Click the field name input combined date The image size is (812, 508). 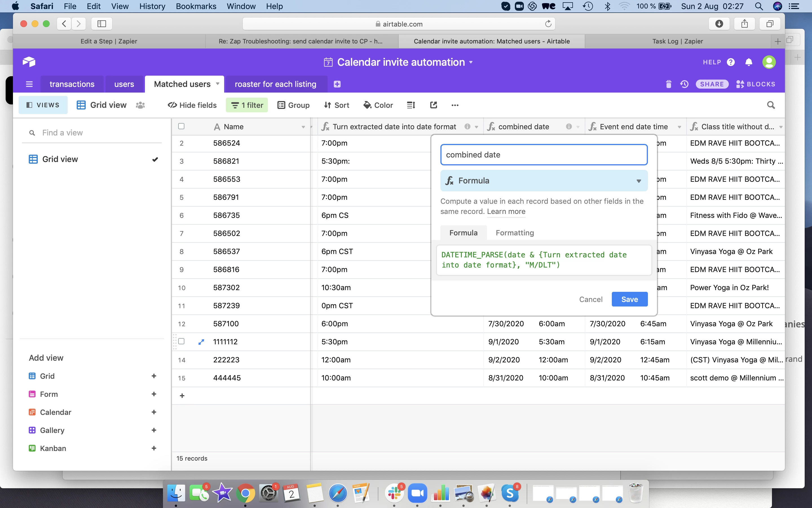(544, 155)
